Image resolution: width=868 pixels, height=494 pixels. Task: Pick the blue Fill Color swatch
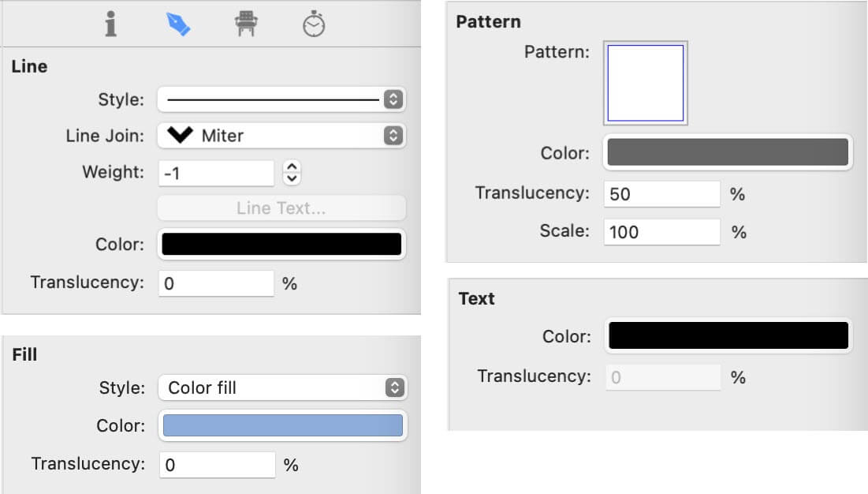[282, 425]
